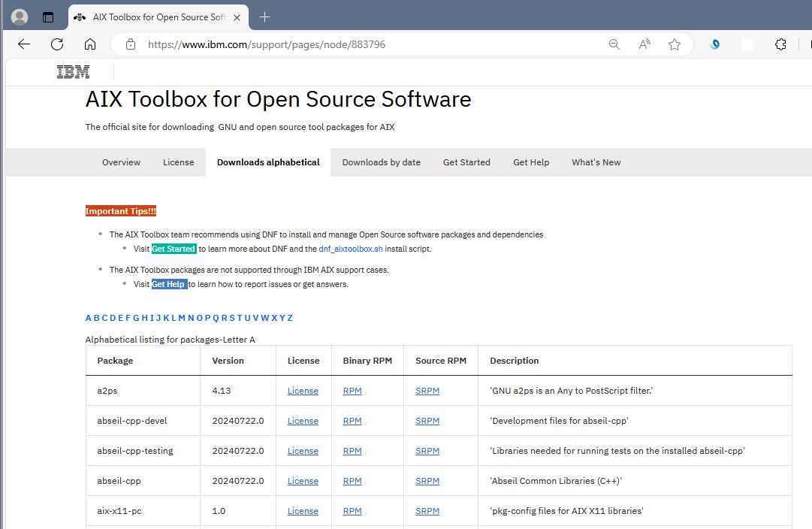Open the License link for a2ps
The image size is (812, 529).
pos(303,391)
